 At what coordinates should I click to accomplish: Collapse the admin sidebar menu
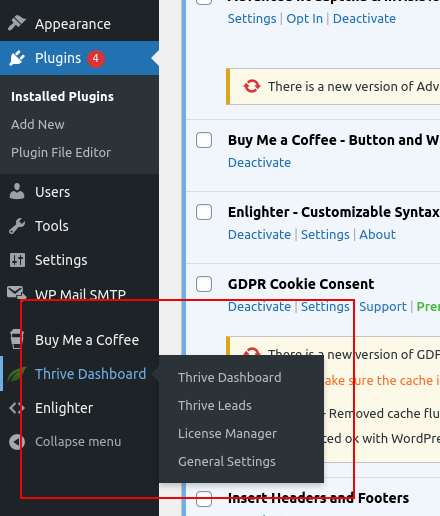click(79, 442)
